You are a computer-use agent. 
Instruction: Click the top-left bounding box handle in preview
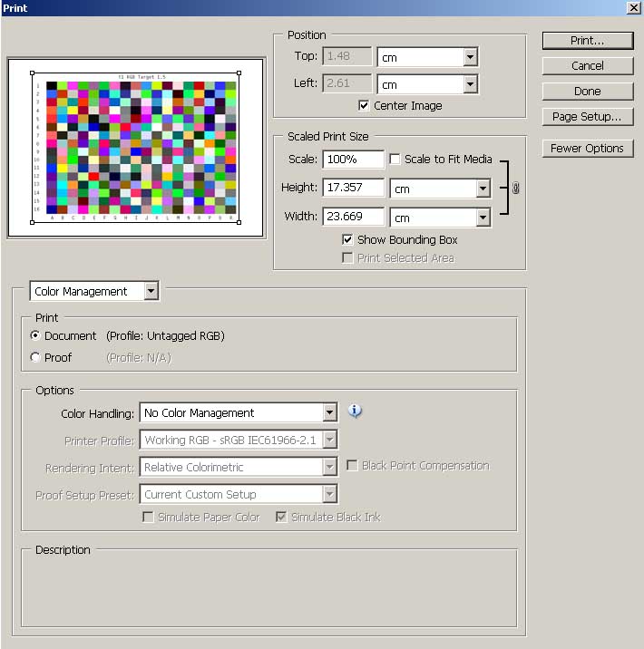click(x=33, y=73)
